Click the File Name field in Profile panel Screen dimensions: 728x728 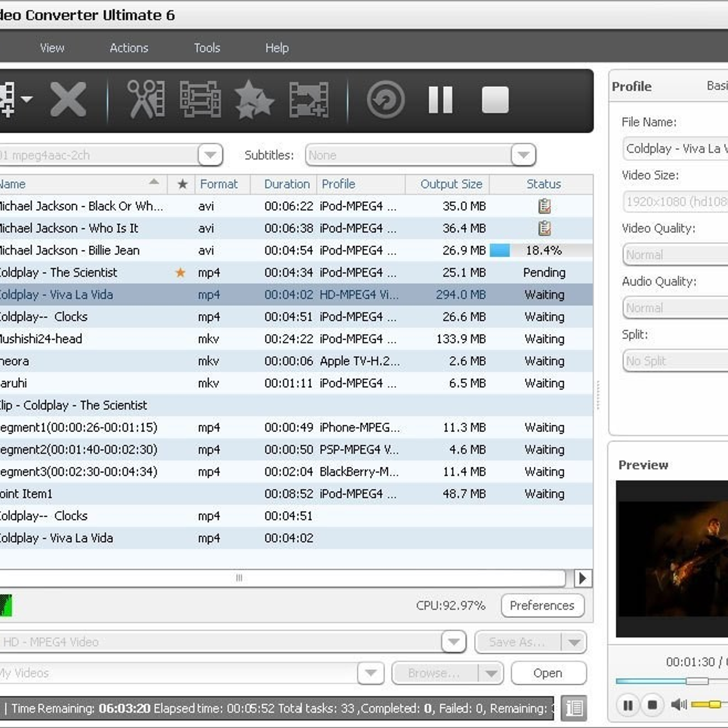(x=675, y=149)
